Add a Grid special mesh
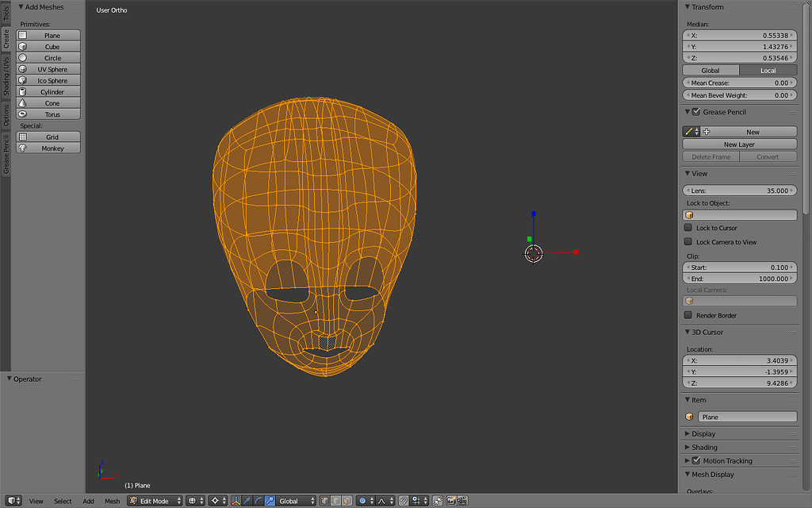The height and width of the screenshot is (508, 812). click(48, 137)
